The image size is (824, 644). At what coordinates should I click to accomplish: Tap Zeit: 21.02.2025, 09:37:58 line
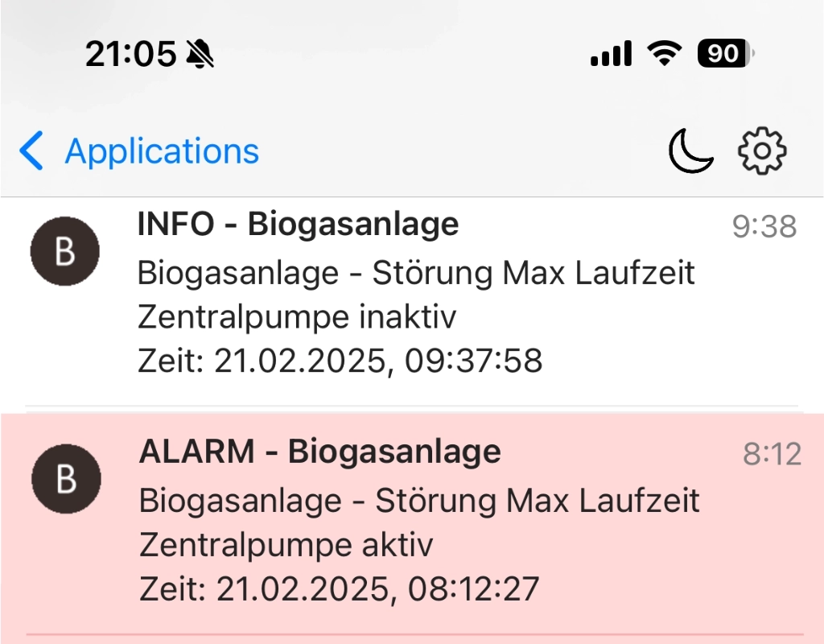pos(340,361)
